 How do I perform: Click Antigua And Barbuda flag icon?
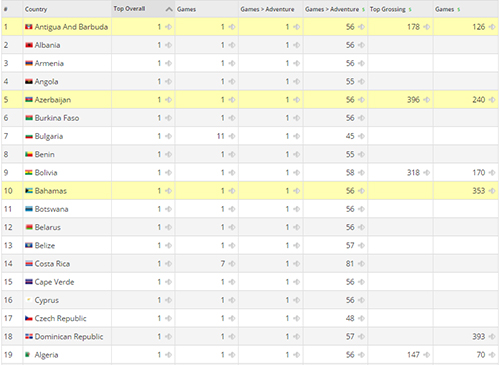point(29,27)
